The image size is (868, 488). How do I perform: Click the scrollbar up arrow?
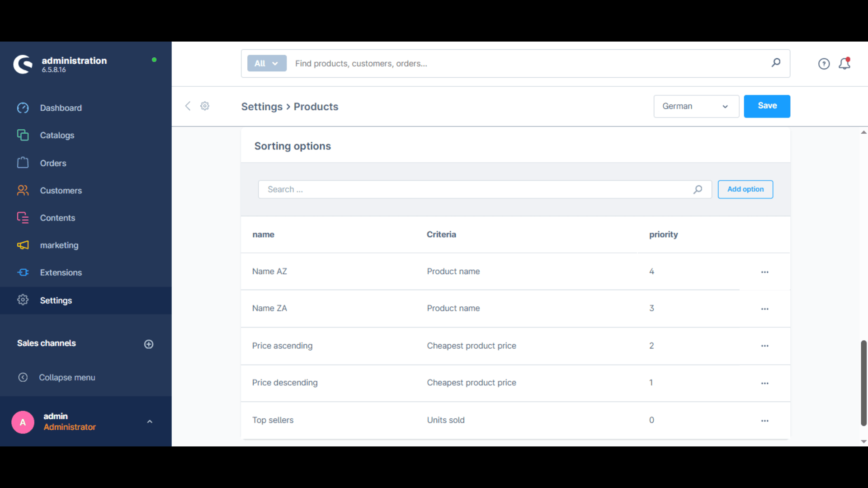(863, 132)
